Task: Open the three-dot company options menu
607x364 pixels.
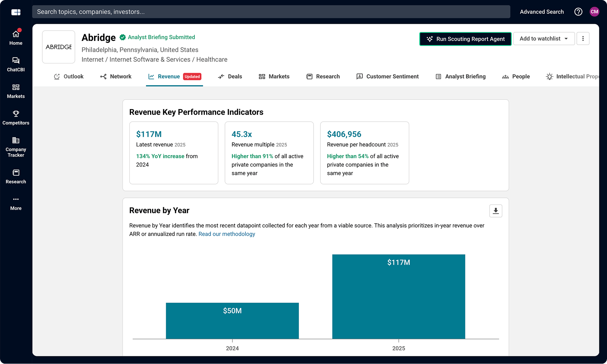Action: (x=583, y=39)
